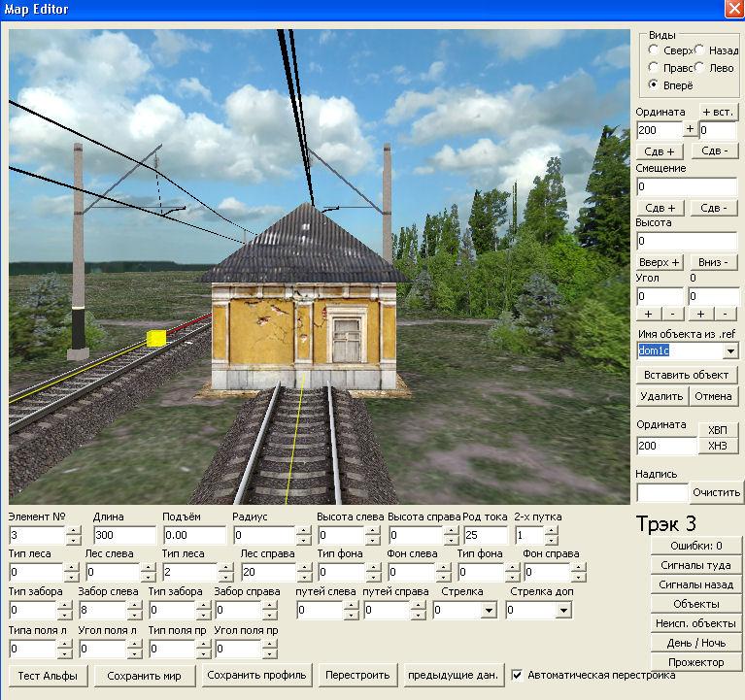Click the Длина input field
The width and height of the screenshot is (745, 700).
pos(123,535)
